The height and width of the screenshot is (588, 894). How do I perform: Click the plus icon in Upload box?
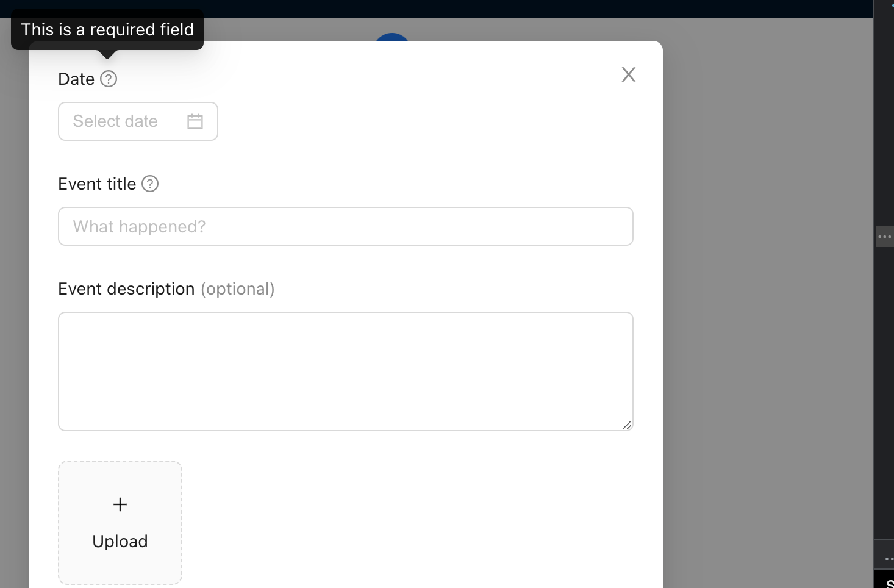point(120,504)
